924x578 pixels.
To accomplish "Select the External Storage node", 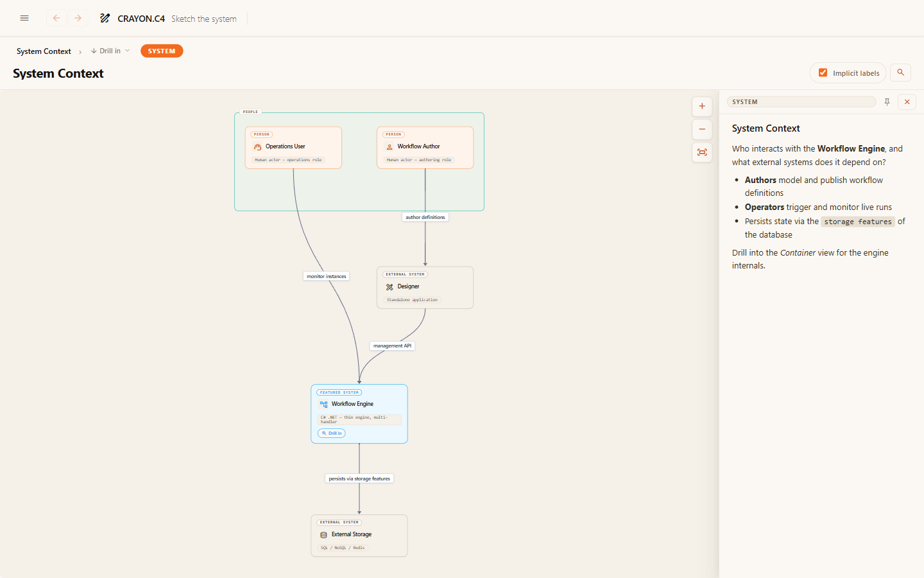I will click(359, 536).
